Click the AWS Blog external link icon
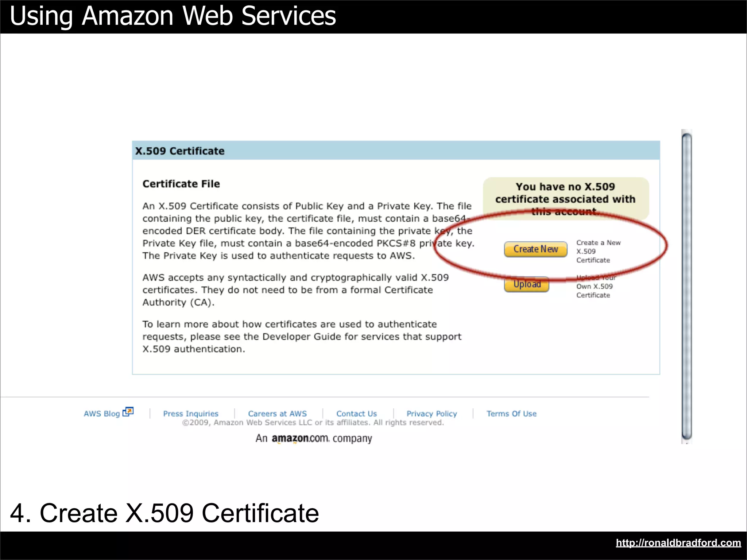Viewport: 747px width, 560px height. (x=128, y=412)
